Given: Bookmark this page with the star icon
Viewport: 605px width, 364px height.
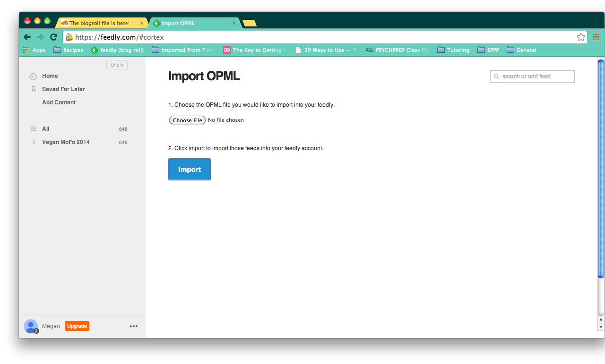Looking at the screenshot, I should point(581,37).
